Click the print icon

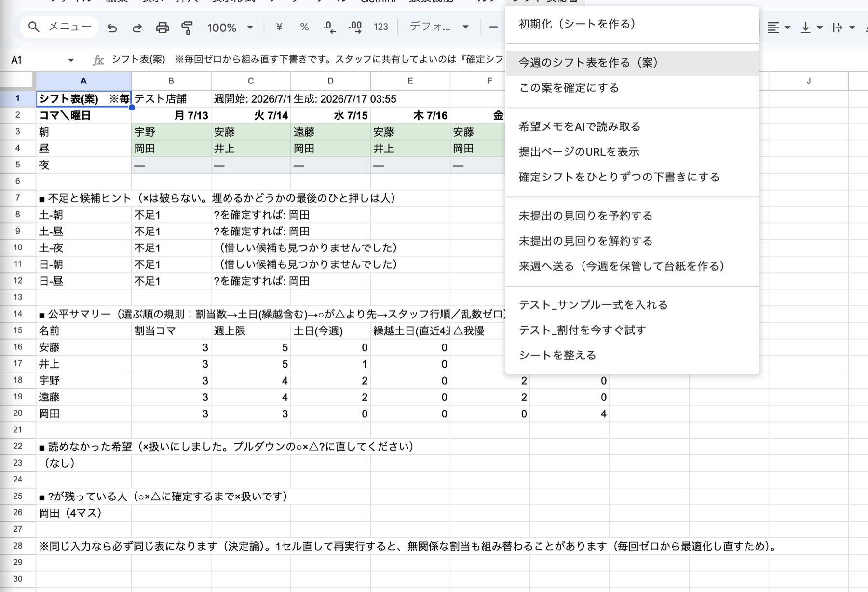163,28
